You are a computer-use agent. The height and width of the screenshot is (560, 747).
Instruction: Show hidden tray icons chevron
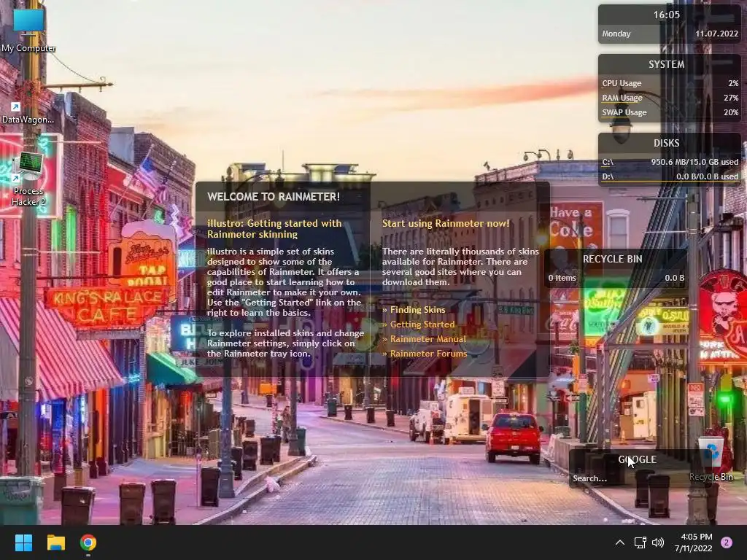pyautogui.click(x=620, y=542)
